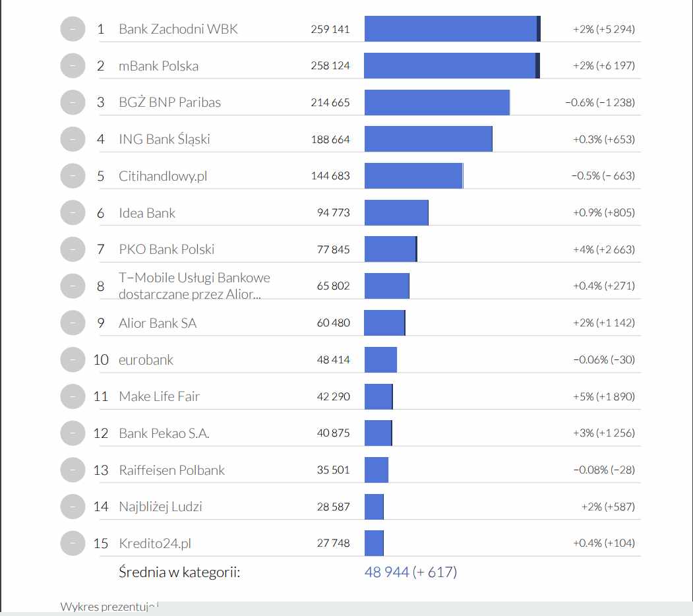Screen dimensions: 693x616
Task: Open the Alior Bank SA entry
Action: click(x=158, y=323)
